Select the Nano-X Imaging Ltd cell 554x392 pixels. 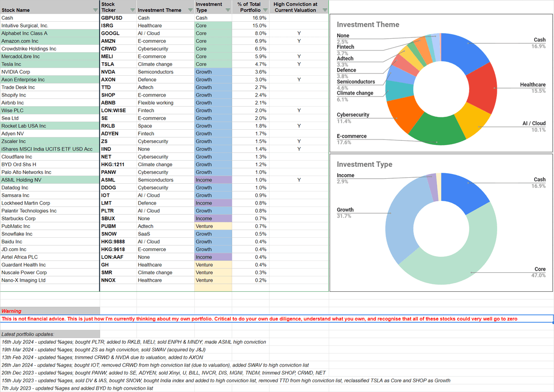click(x=50, y=280)
